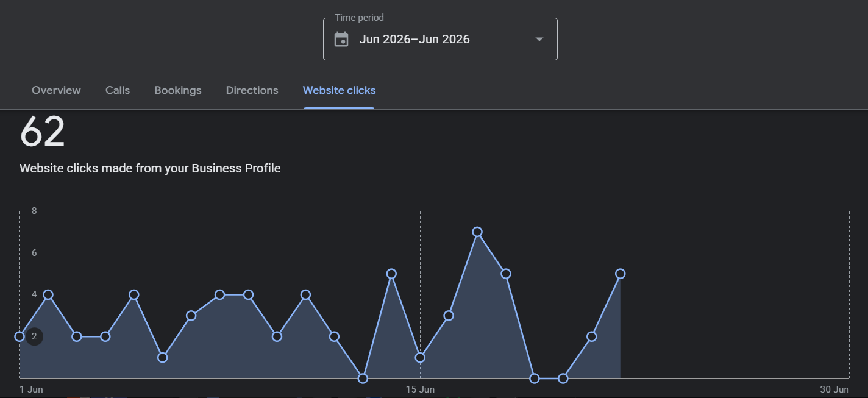Go to the Bookings tab
This screenshot has width=868, height=398.
tap(178, 90)
